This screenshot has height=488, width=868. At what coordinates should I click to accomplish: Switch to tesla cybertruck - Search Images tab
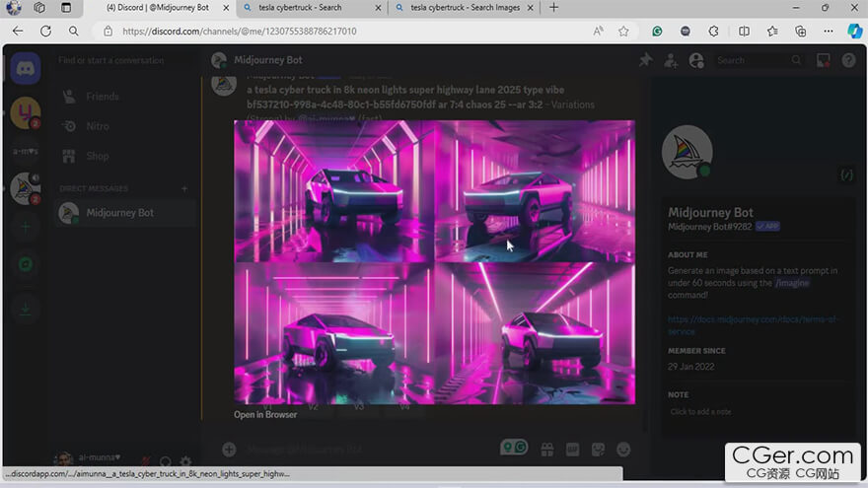click(x=464, y=8)
